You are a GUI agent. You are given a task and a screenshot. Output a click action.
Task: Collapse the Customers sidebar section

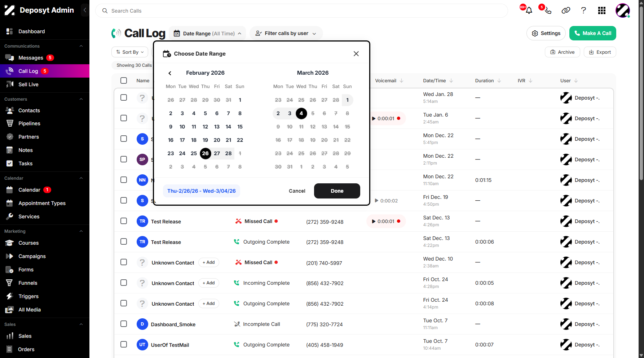81,99
